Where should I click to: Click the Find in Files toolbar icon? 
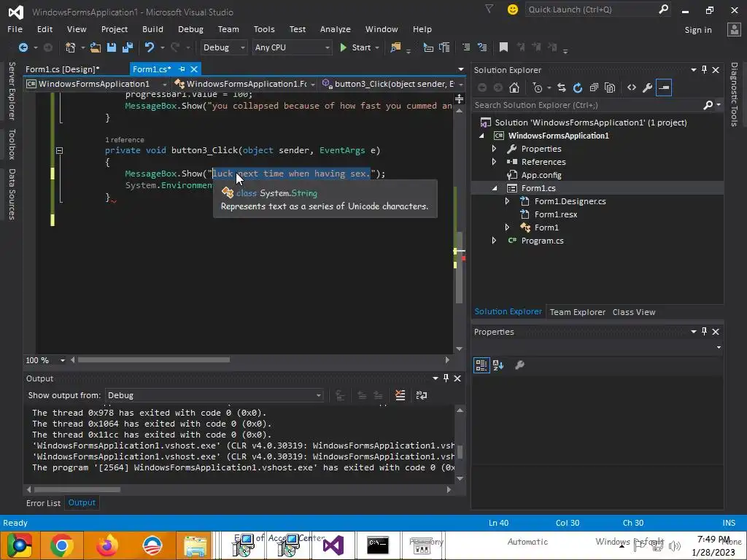[395, 47]
